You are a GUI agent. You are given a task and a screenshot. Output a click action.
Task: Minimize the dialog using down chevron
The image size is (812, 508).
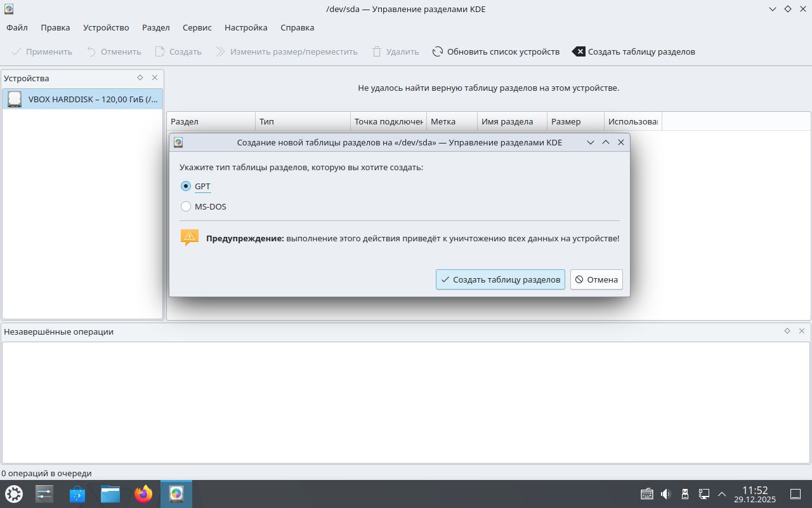point(591,142)
